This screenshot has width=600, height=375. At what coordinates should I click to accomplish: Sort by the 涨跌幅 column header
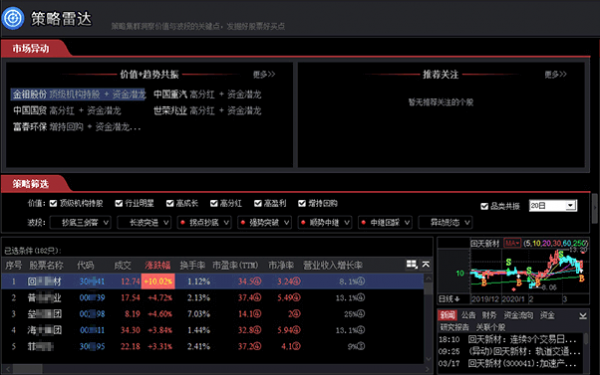157,265
